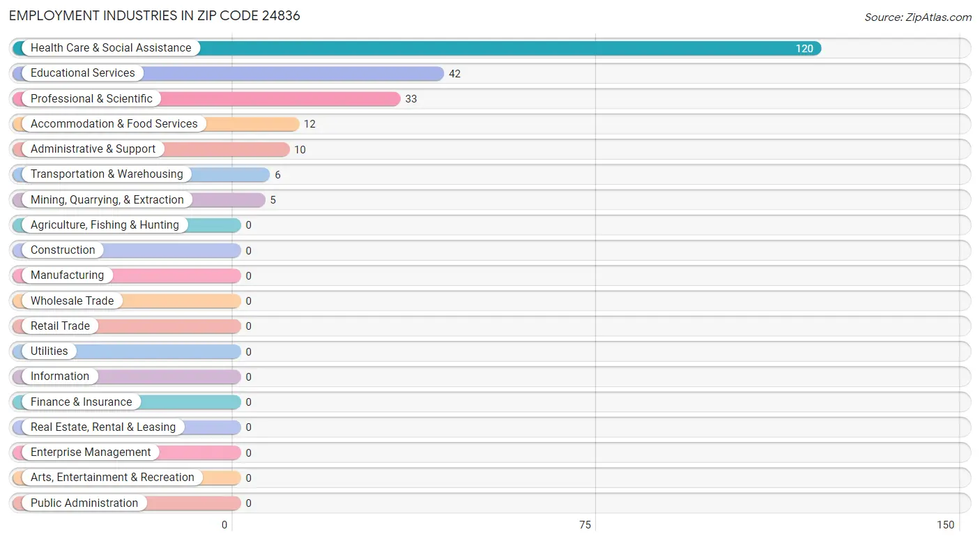This screenshot has width=980, height=541.
Task: Select Transportation & Warehousing label
Action: 107,174
